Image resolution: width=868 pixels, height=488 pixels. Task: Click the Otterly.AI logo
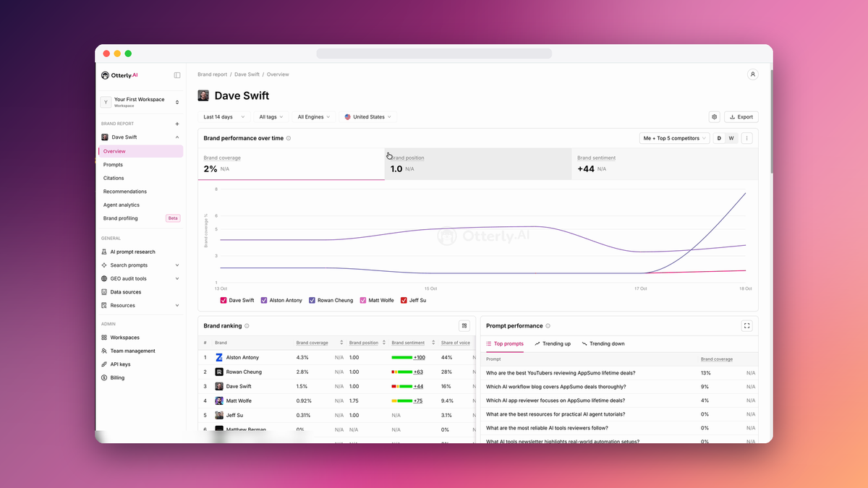point(119,75)
